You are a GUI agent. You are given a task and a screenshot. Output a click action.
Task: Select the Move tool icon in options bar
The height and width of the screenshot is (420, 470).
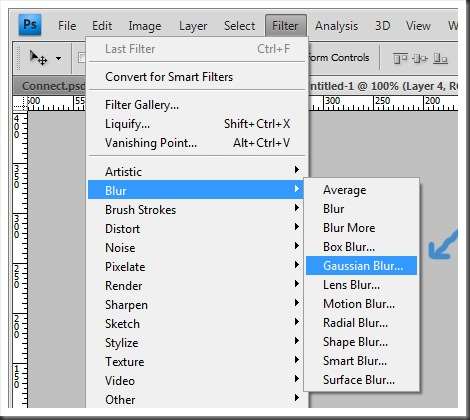(38, 58)
